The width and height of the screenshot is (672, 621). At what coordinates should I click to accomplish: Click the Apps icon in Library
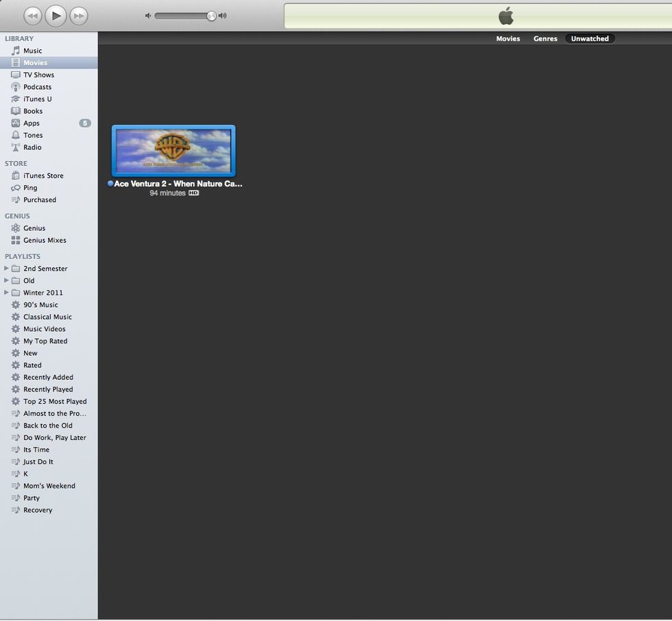tap(15, 123)
